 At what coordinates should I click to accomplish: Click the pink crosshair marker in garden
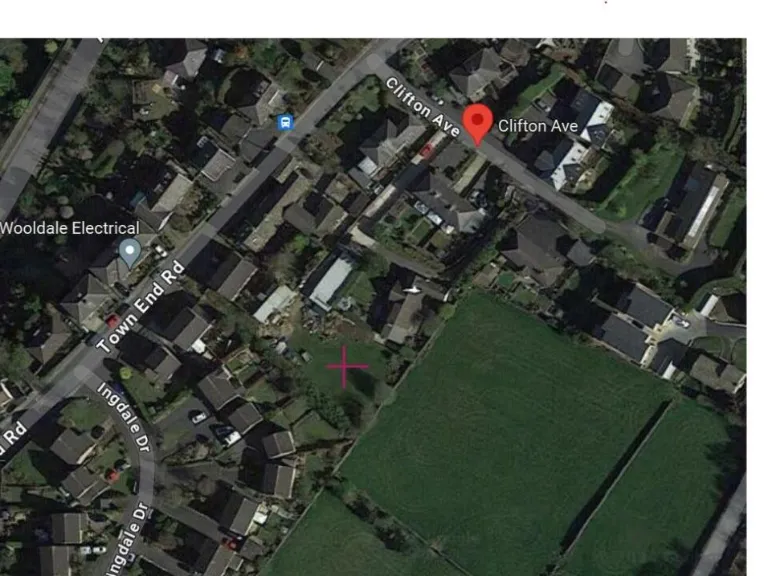(347, 366)
